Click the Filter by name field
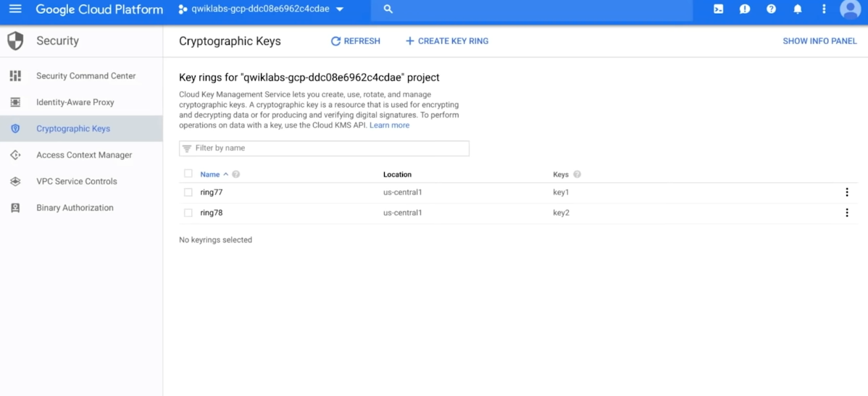 click(324, 148)
